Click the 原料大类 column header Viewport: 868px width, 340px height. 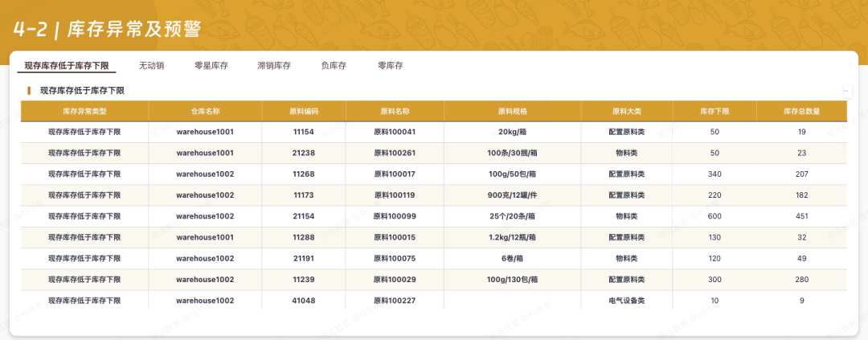[627, 111]
